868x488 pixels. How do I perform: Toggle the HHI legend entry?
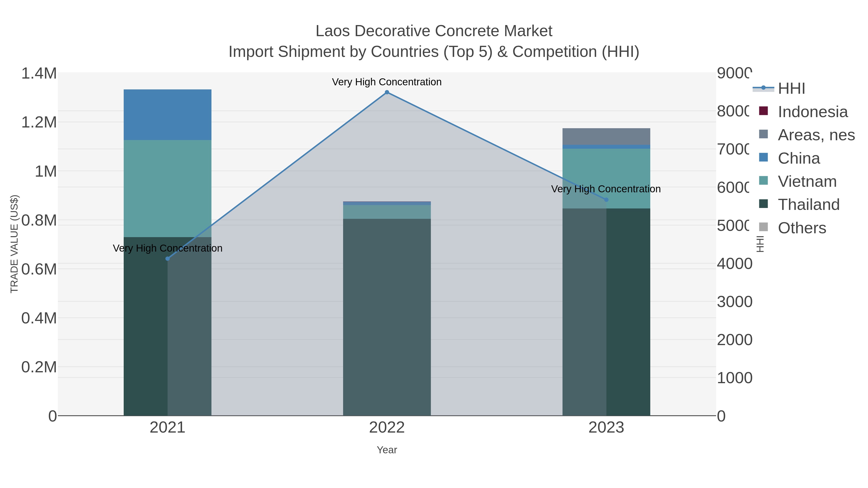click(x=779, y=89)
